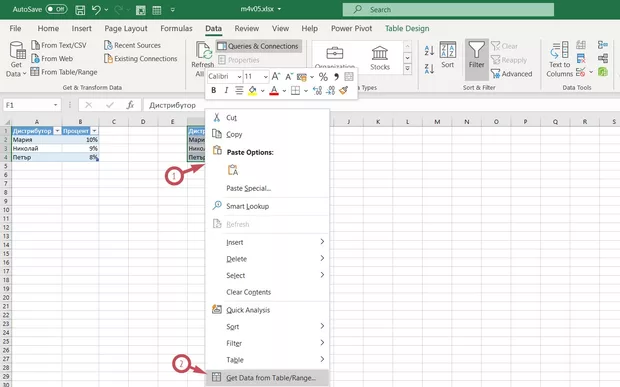Expand the Get Data dropdown
The width and height of the screenshot is (620, 387).
[16, 59]
